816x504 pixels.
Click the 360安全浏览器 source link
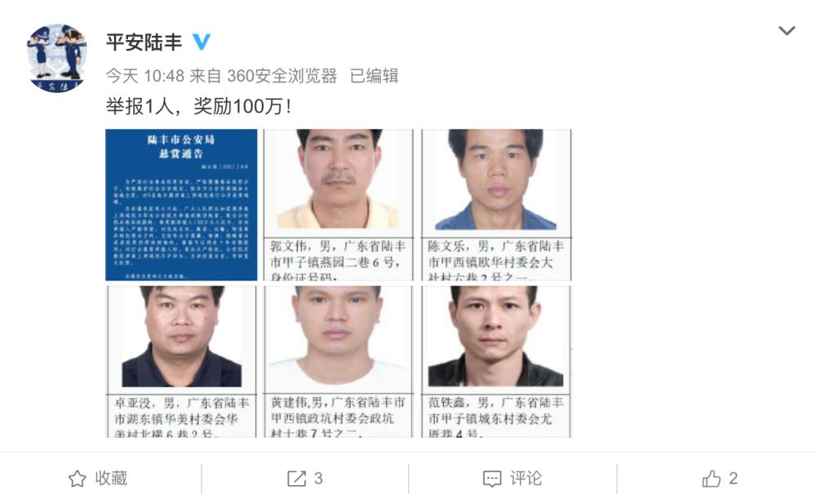click(282, 76)
